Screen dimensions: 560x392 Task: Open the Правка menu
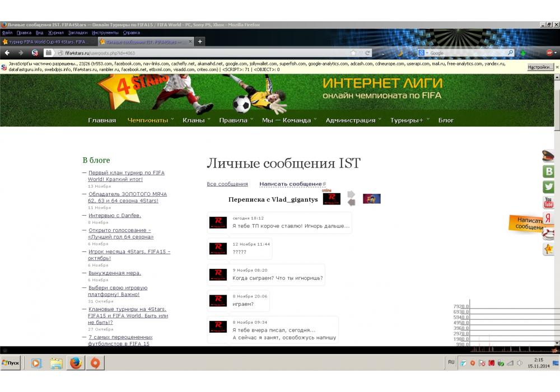(x=24, y=32)
